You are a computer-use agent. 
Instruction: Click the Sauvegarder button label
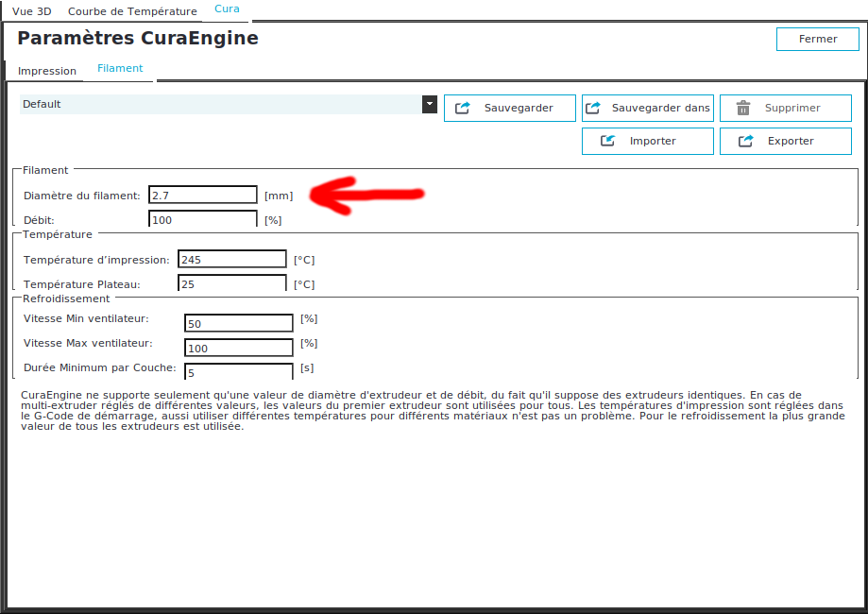pyautogui.click(x=519, y=108)
